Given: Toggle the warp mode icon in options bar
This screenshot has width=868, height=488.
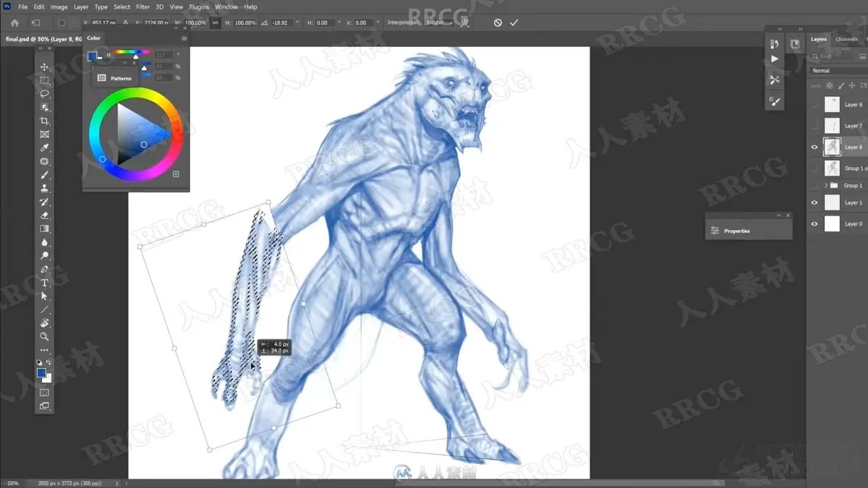Looking at the screenshot, I should [464, 22].
